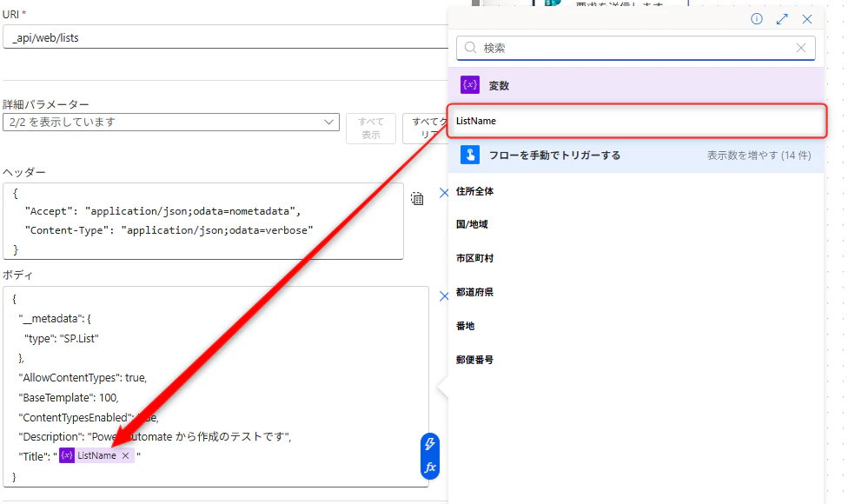Viewport: 855px width, 504px height.
Task: Click the ListName variable token icon in body
Action: click(67, 455)
